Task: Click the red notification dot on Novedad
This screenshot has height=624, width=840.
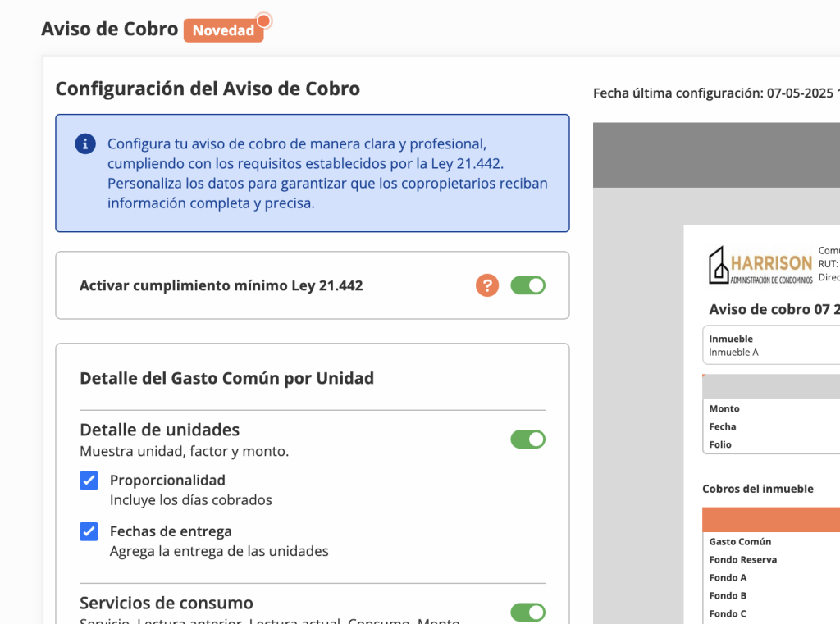Action: pos(263,20)
